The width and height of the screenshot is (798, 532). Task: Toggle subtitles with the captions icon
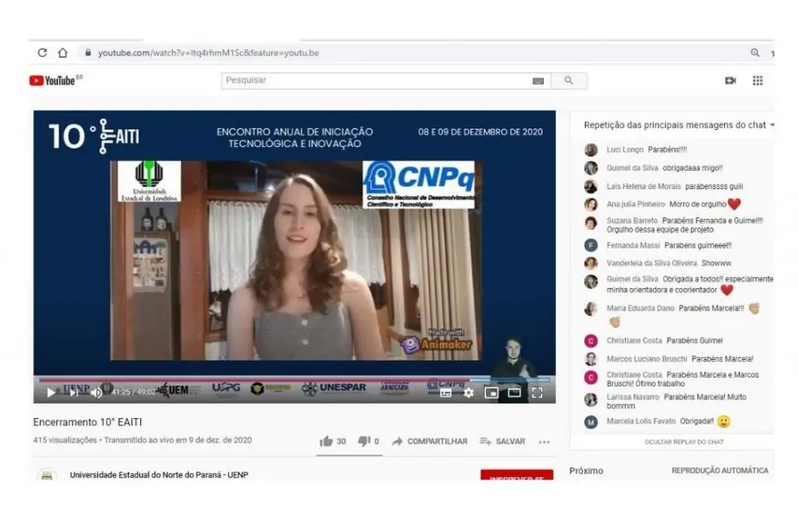[446, 393]
